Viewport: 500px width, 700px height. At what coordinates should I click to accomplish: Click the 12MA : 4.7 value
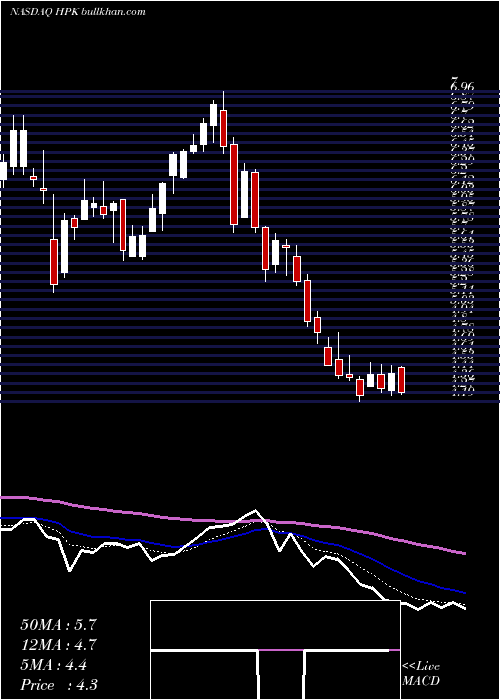click(x=58, y=645)
